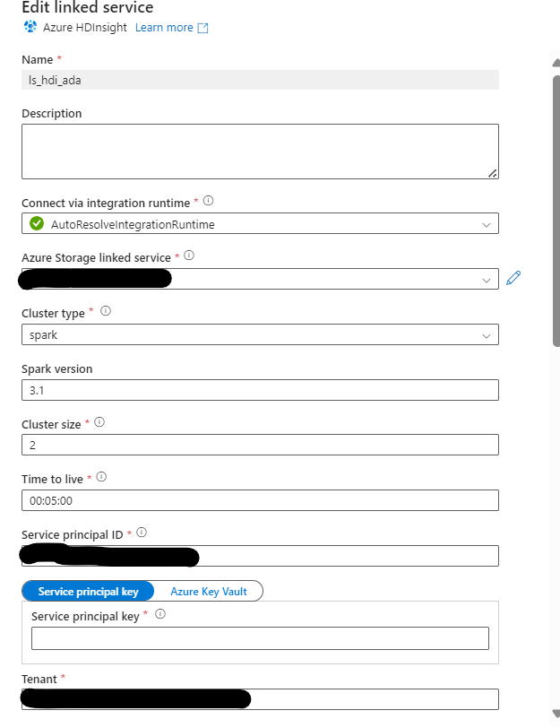Click the Spark version label

point(57,368)
